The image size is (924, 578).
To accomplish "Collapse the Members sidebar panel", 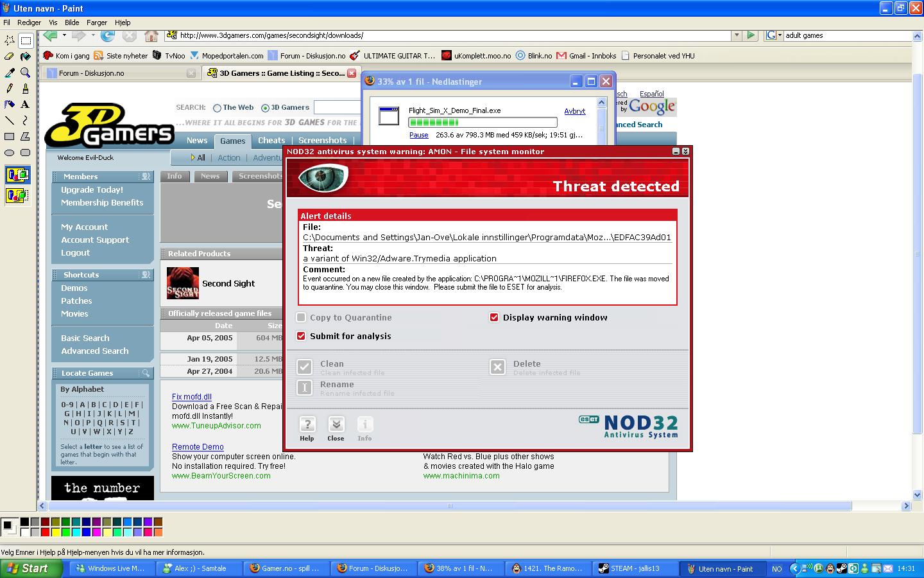I will coord(146,177).
